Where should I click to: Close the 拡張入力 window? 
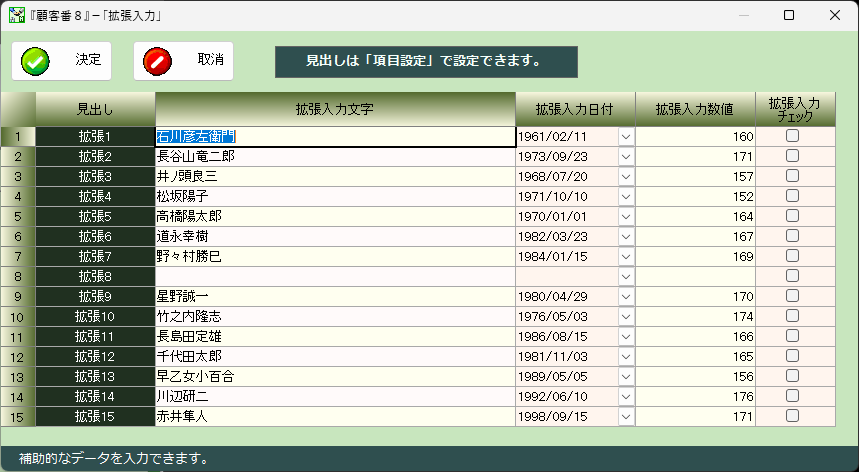(x=835, y=15)
